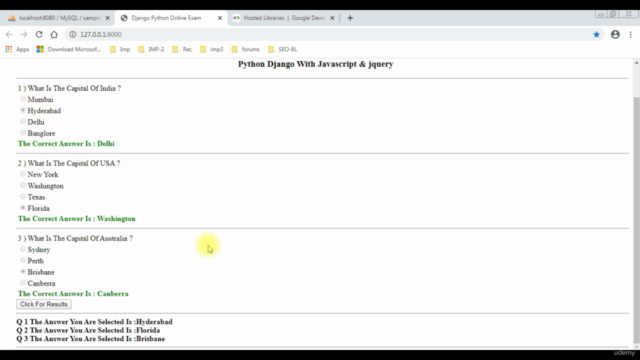Viewport: 640px width, 360px height.
Task: Click the Q 2 selected answer Florida line
Action: coord(88,330)
